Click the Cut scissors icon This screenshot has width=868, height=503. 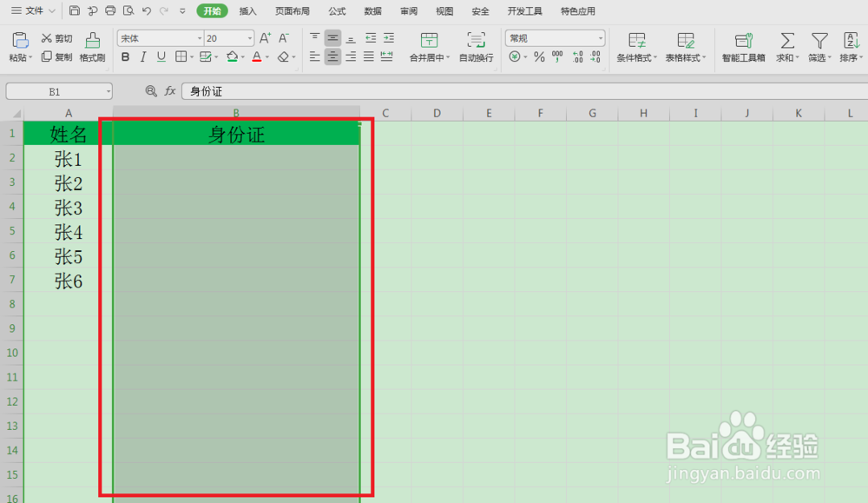pyautogui.click(x=48, y=38)
